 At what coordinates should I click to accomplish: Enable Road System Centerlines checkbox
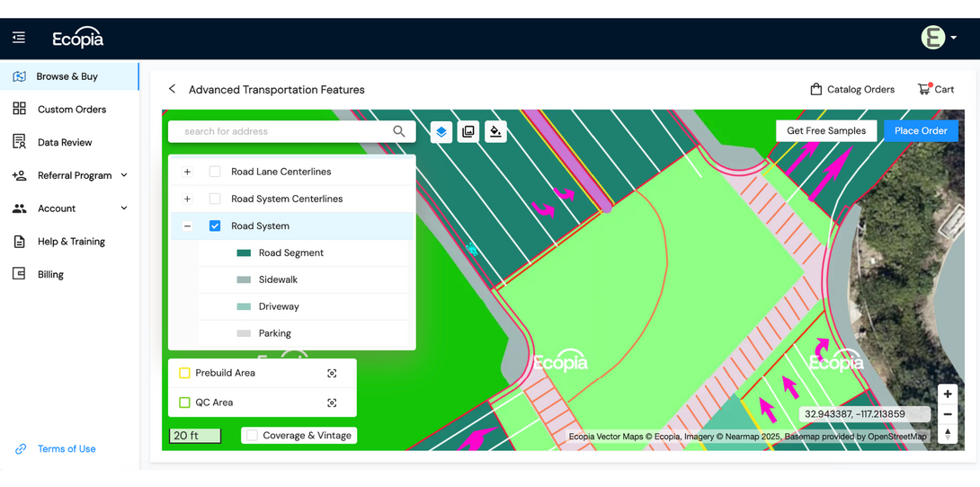coord(215,199)
